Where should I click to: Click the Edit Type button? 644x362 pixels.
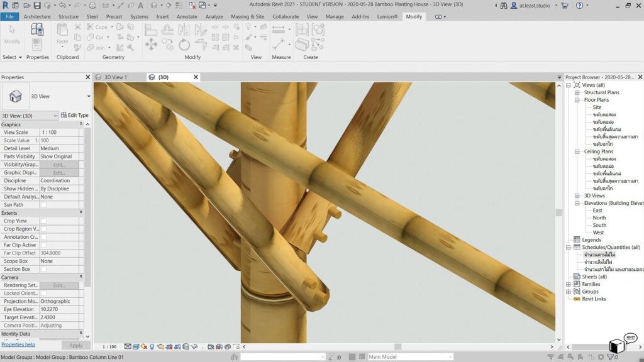point(74,116)
